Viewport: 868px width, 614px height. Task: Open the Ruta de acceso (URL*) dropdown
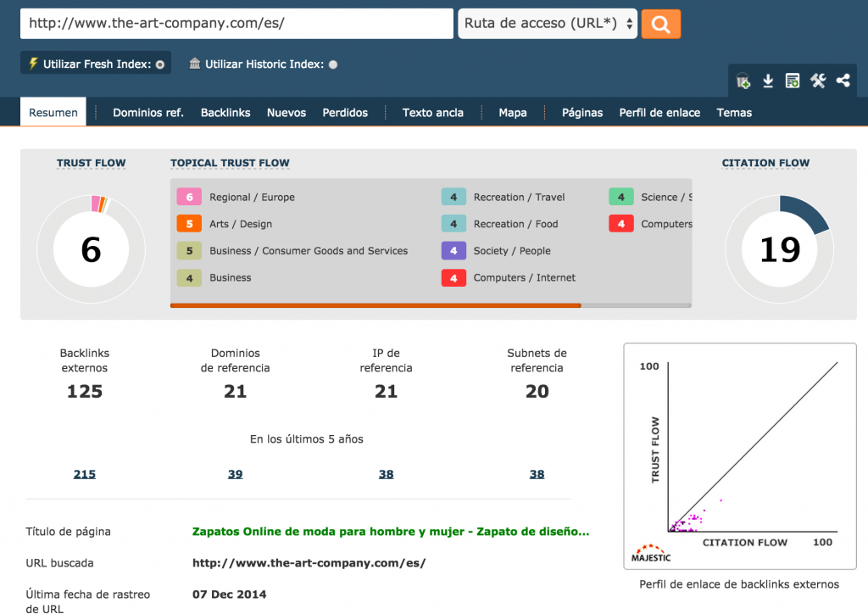548,24
